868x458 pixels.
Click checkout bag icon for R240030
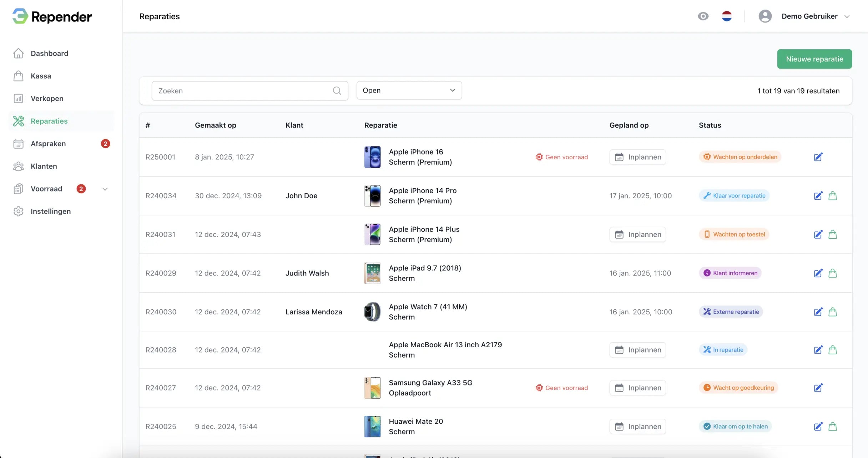pos(832,312)
